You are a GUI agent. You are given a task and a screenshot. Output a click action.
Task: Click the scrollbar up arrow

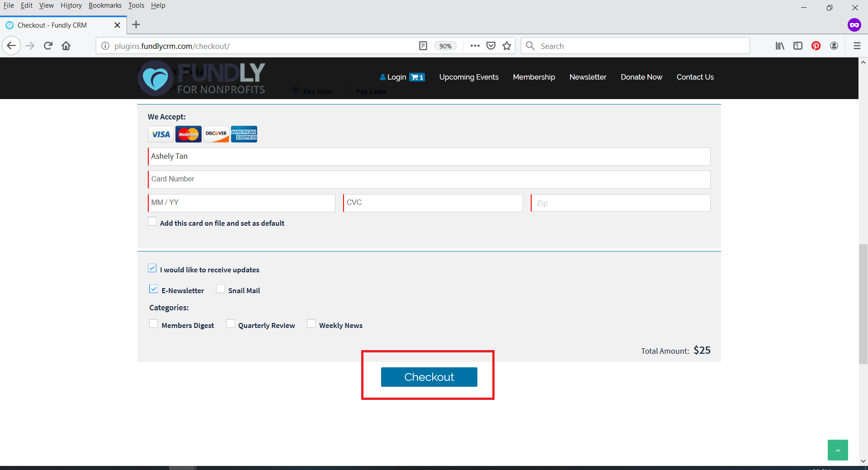point(863,62)
